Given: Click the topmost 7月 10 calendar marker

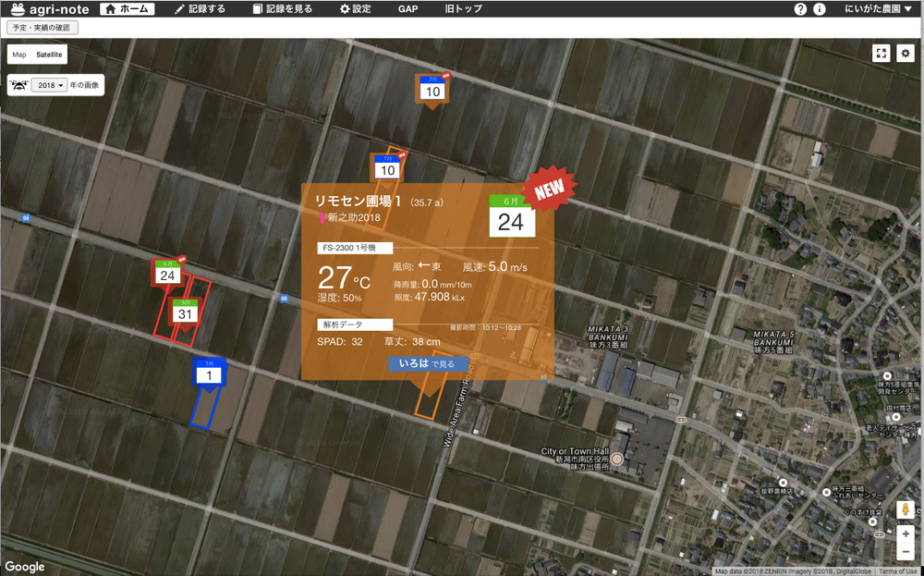Looking at the screenshot, I should [x=432, y=89].
